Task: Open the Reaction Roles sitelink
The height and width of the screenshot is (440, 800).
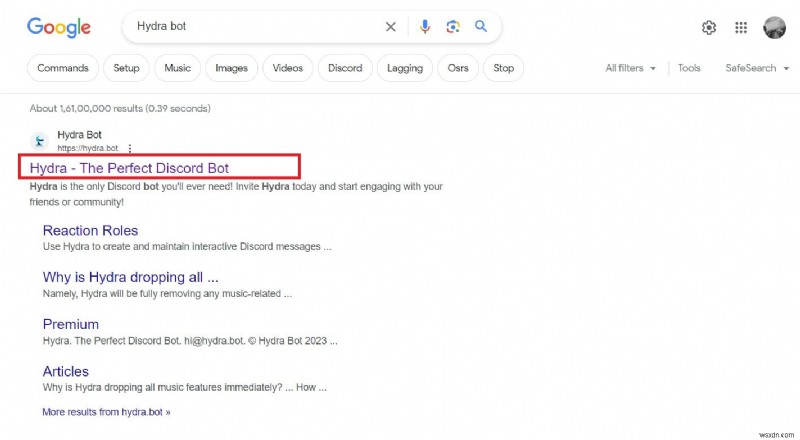Action: pyautogui.click(x=90, y=230)
